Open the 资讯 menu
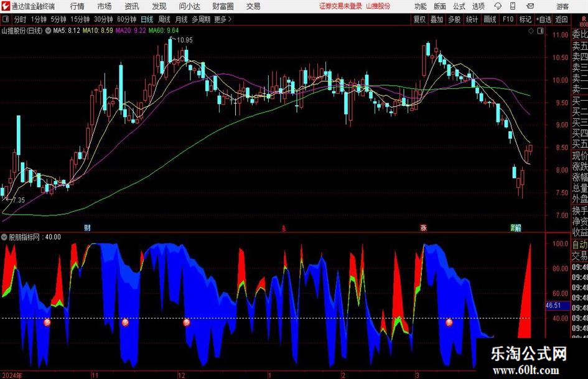Image resolution: width=588 pixels, height=379 pixels. (132, 6)
